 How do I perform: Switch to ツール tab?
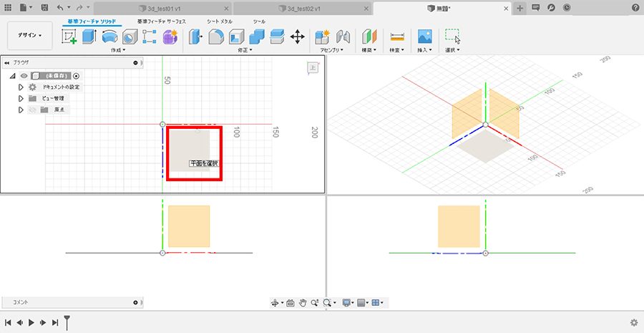tap(259, 21)
